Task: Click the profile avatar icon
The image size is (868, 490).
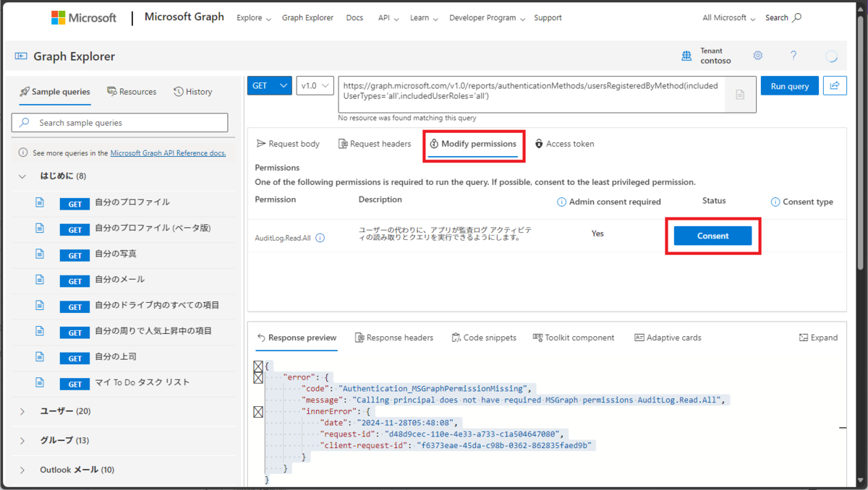Action: click(831, 56)
